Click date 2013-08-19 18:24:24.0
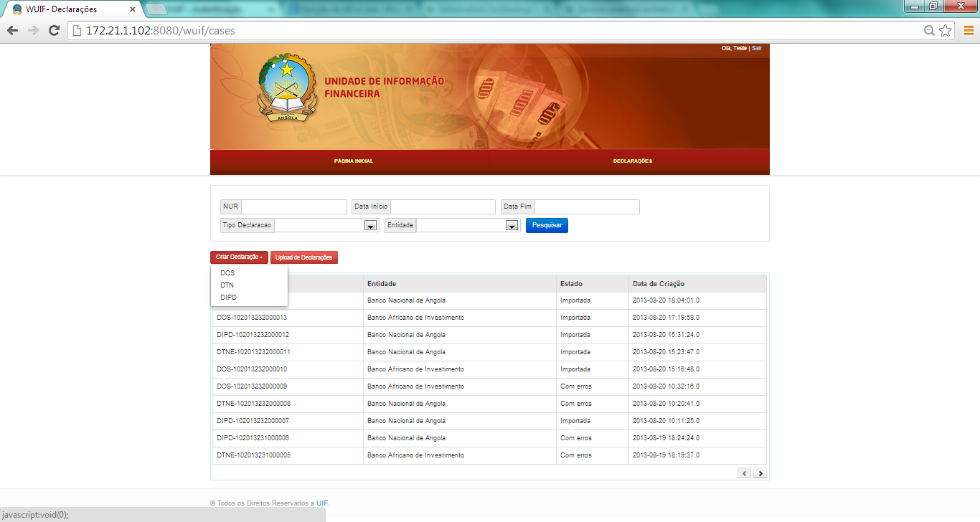The height and width of the screenshot is (522, 980). tap(666, 438)
